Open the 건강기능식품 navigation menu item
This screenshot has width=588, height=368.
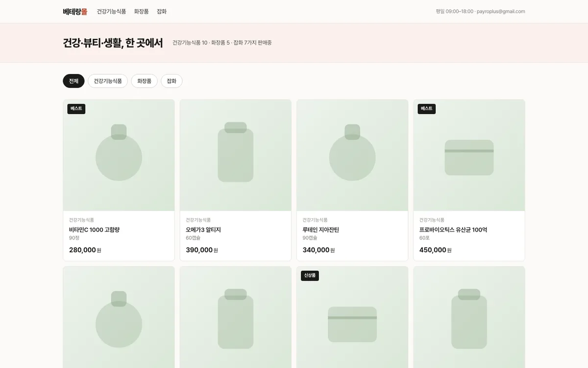[111, 11]
